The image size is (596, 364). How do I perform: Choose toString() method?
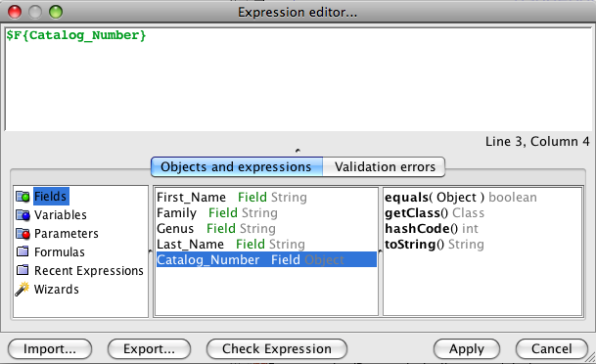pos(435,244)
